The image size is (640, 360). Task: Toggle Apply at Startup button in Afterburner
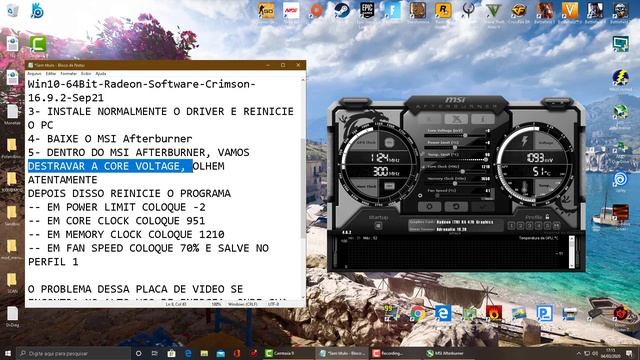(x=378, y=226)
